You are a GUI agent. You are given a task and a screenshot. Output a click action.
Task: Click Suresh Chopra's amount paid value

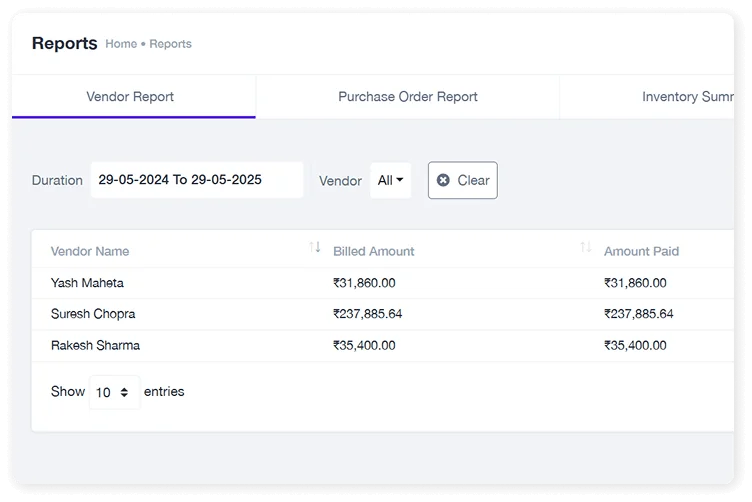(638, 314)
